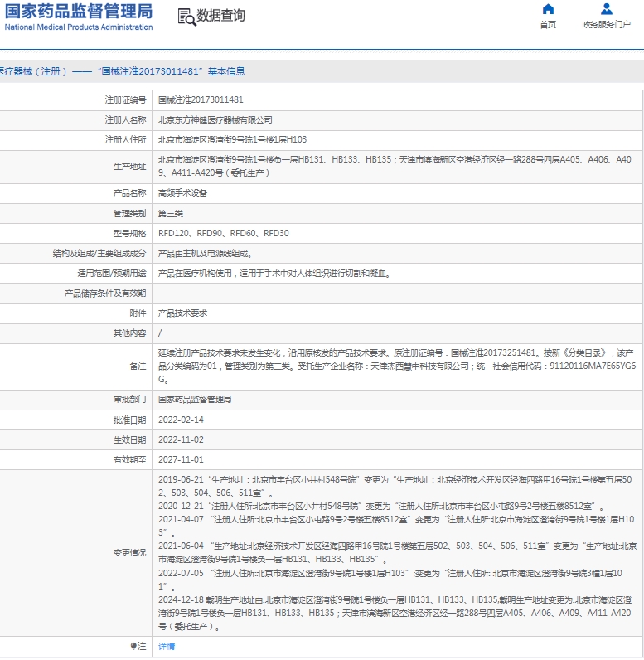Click the 2019-06-21 change record entry

395,486
